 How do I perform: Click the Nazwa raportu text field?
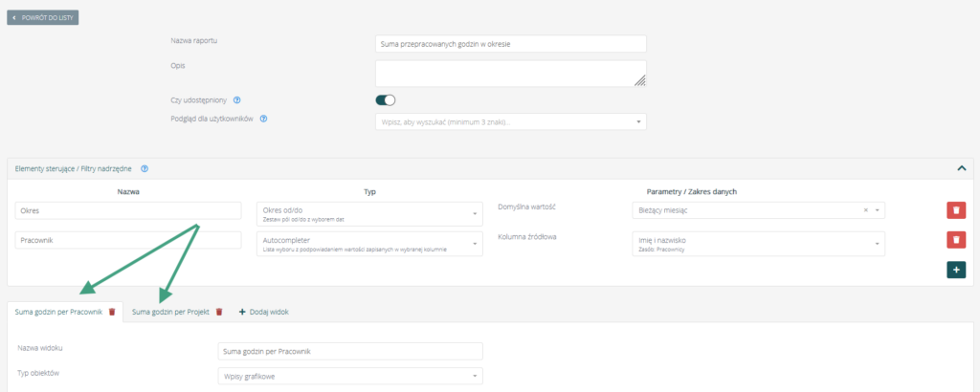511,44
